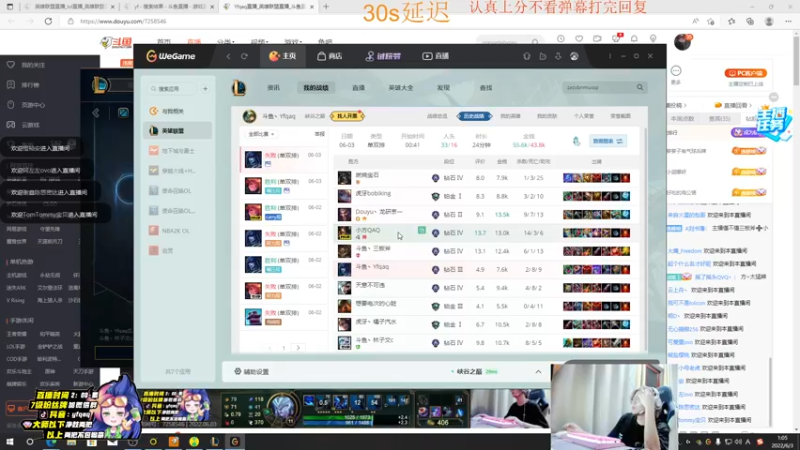This screenshot has height=450, width=800.
Task: Select 地下城与勇士 in the WeGame sidebar
Action: point(178,151)
